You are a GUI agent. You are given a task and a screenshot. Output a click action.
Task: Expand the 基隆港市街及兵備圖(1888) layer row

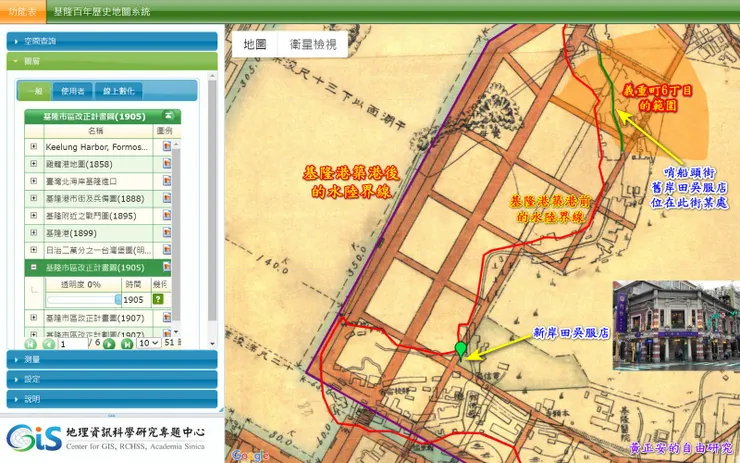(x=34, y=198)
